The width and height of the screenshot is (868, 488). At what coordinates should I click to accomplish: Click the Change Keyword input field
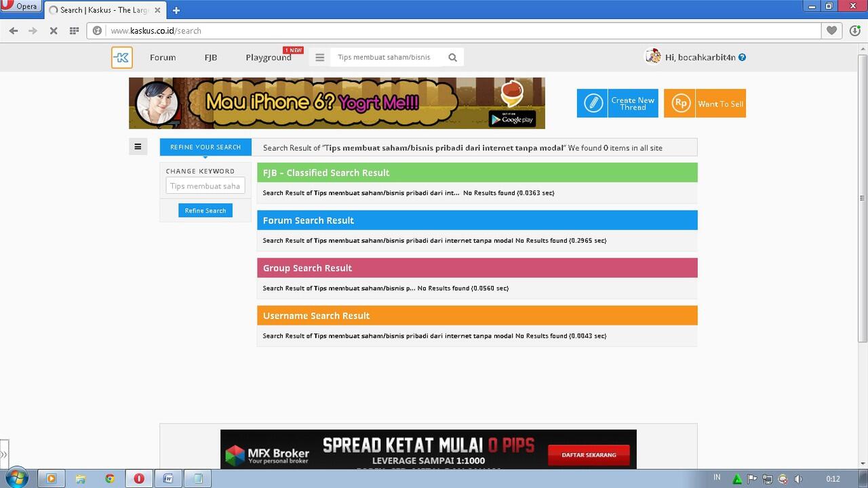click(205, 186)
